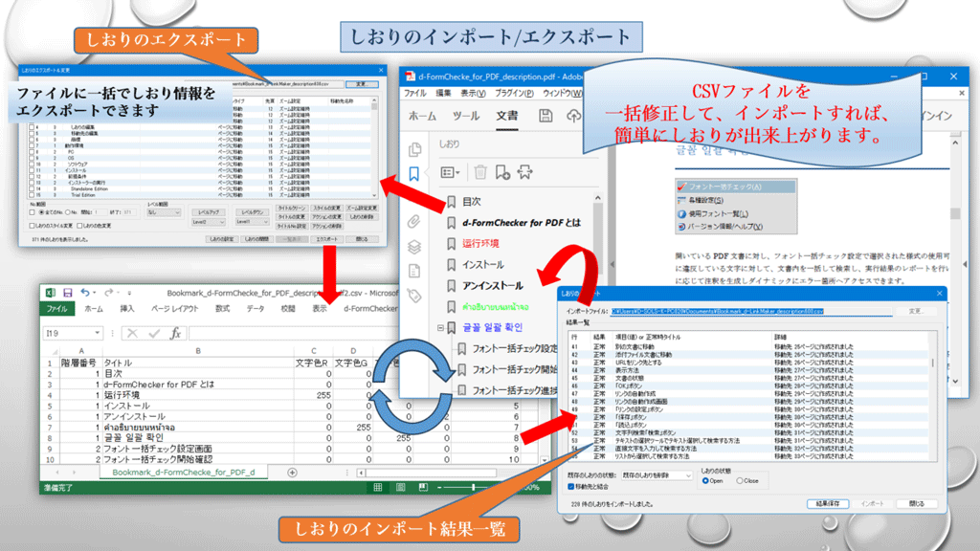
Task: Switch to the ツール tab in Acrobat
Action: coord(466,116)
